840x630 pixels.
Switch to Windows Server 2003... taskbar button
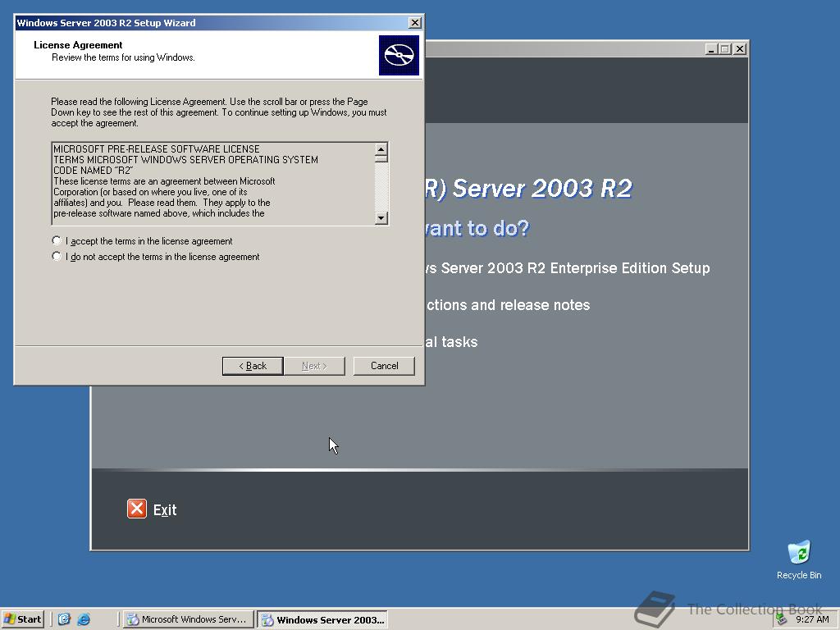[322, 619]
